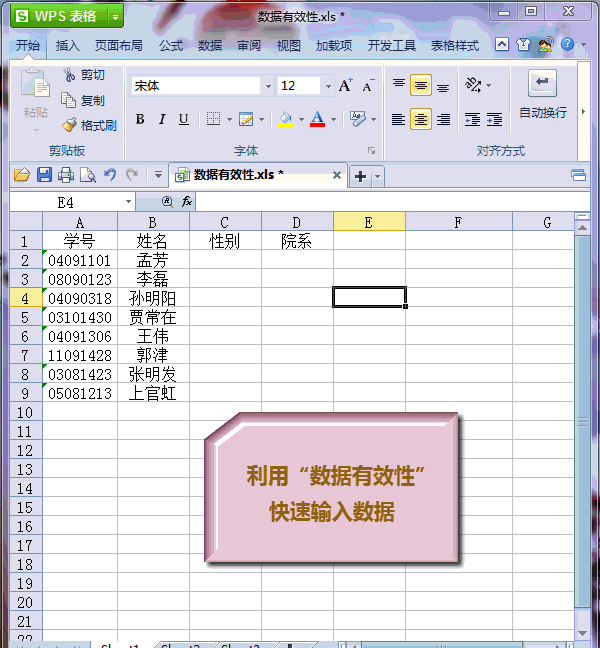Open fill color dropdown arrow
Screen dimensions: 600x648
tap(301, 119)
